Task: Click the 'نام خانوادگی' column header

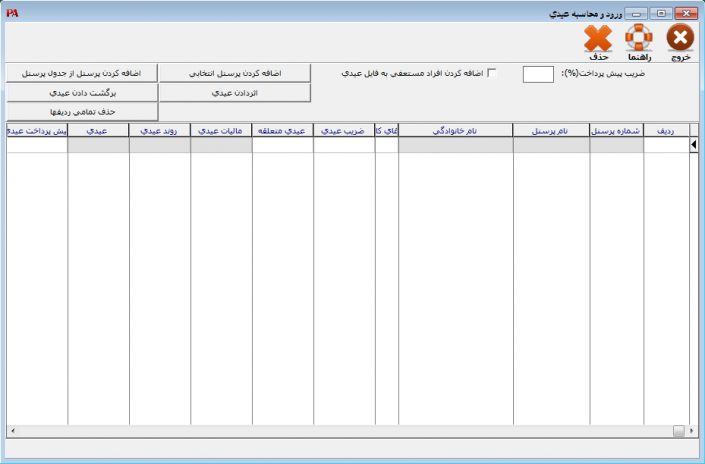Action: [455, 130]
